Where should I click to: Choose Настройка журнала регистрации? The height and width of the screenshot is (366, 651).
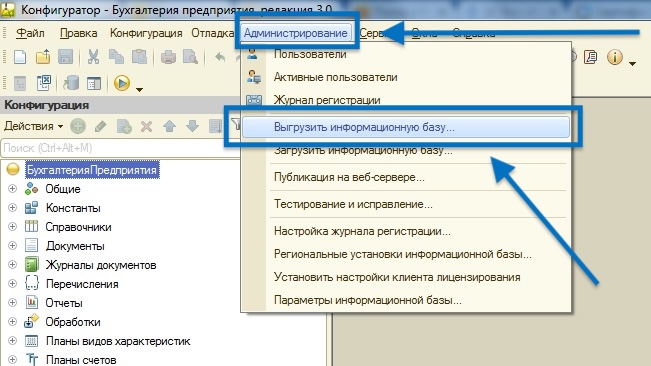coord(406,231)
